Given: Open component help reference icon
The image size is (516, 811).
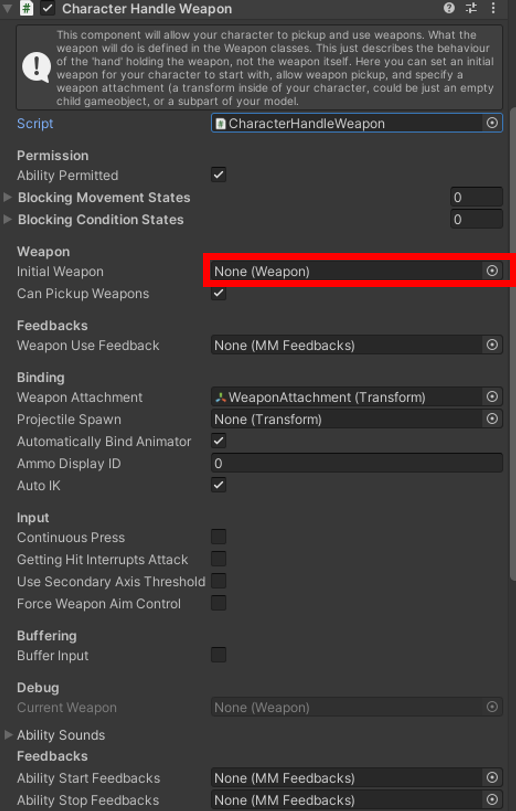Looking at the screenshot, I should (x=449, y=8).
